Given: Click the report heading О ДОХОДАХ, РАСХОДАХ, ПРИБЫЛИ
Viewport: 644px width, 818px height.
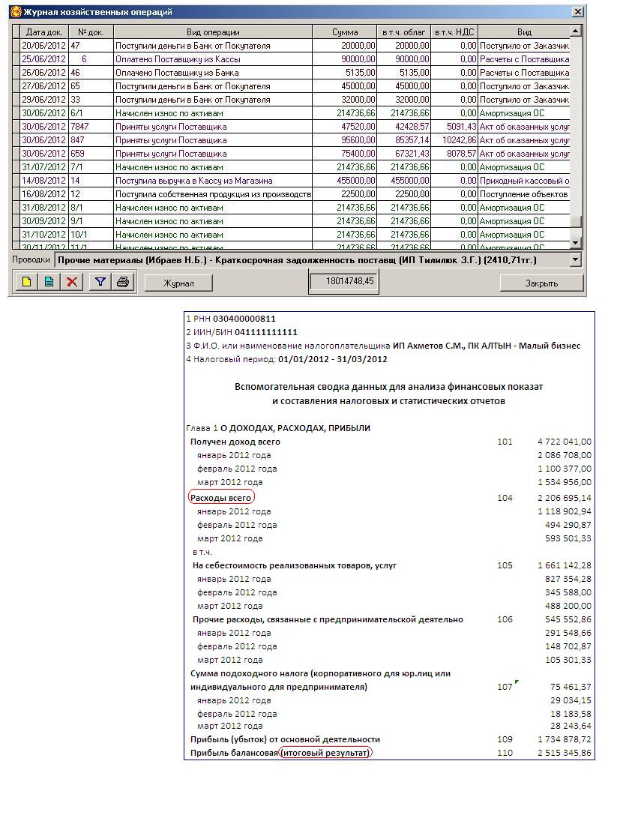Looking at the screenshot, I should click(x=295, y=428).
